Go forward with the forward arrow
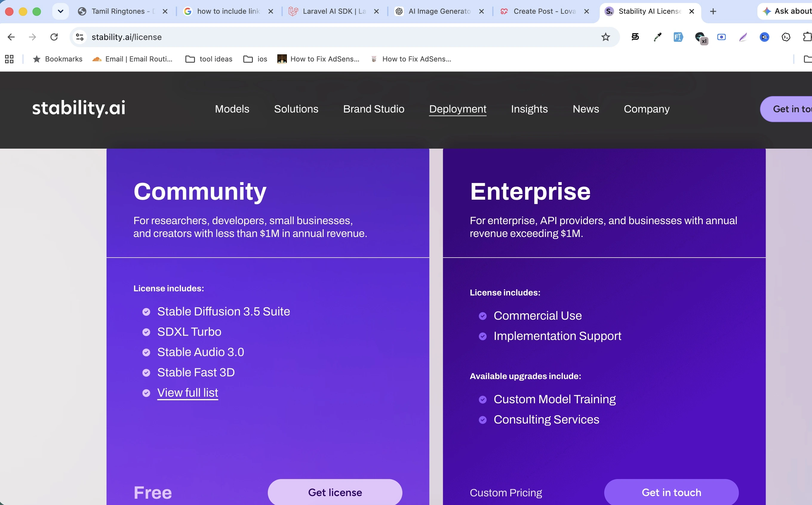The height and width of the screenshot is (505, 812). 33,37
